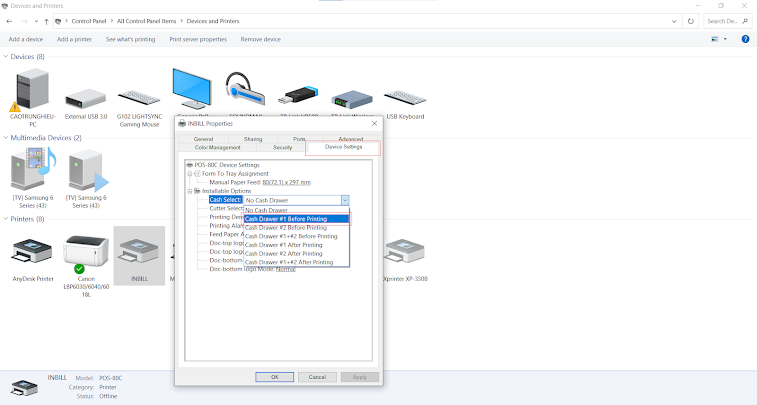The width and height of the screenshot is (757, 405).
Task: Switch to the Security tab
Action: point(282,148)
